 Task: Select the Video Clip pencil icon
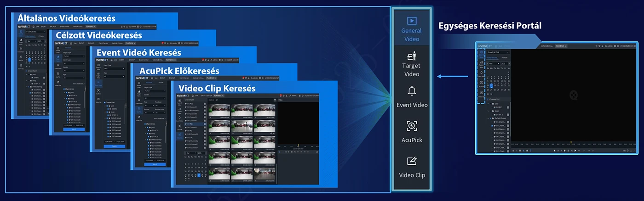coord(412,162)
